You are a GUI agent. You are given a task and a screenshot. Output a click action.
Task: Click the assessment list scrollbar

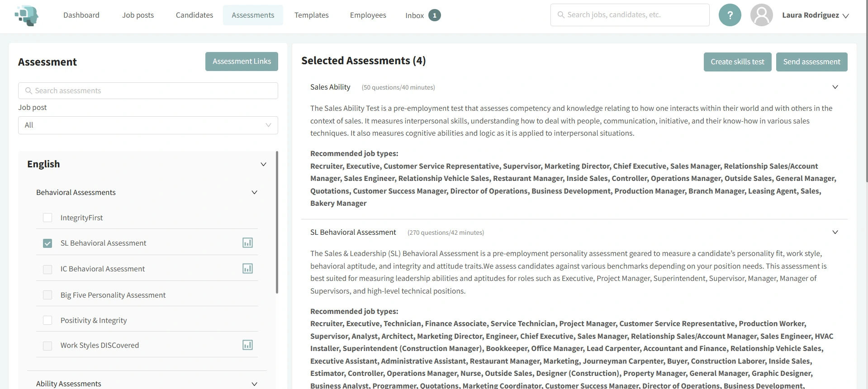coord(277,223)
